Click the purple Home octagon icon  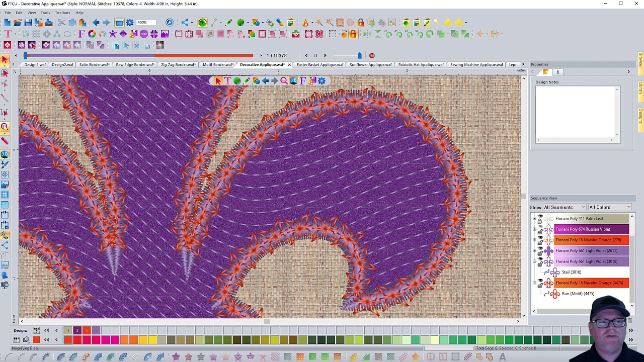(x=144, y=34)
